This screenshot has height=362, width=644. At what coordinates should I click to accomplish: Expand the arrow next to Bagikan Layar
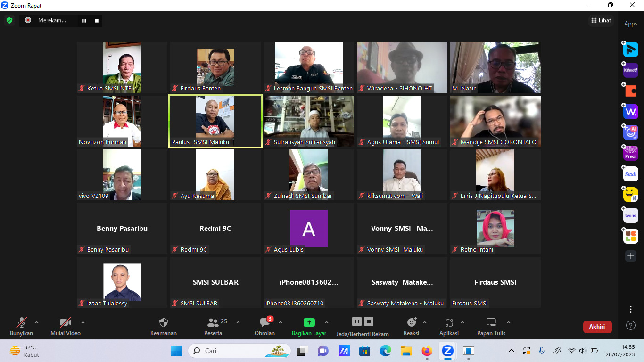pyautogui.click(x=327, y=323)
